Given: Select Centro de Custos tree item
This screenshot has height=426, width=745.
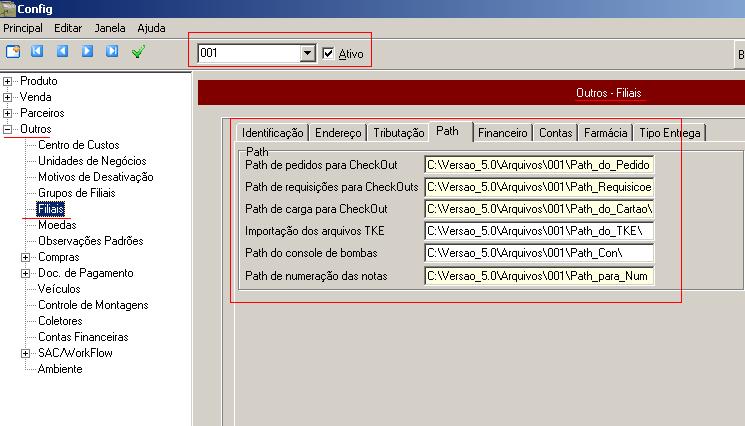Looking at the screenshot, I should [x=78, y=145].
